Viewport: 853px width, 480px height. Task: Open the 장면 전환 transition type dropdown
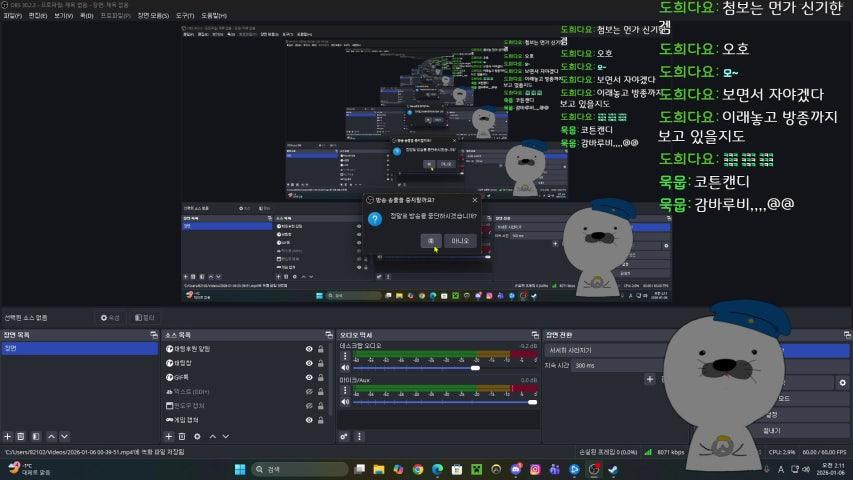[x=600, y=351]
